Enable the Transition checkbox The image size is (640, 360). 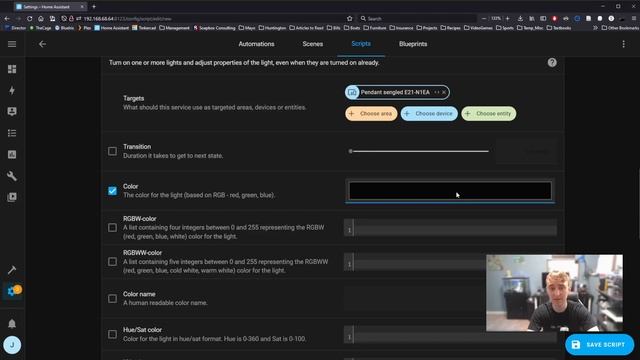112,151
